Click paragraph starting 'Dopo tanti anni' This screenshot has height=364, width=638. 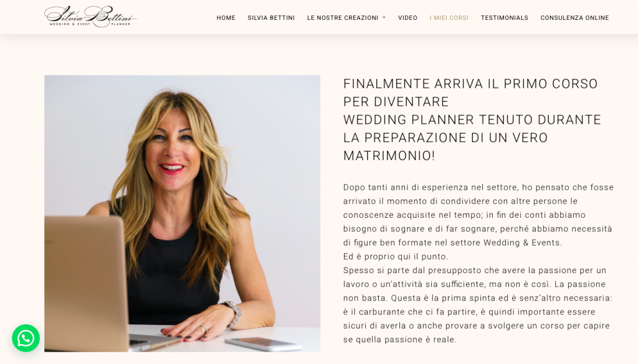478,215
